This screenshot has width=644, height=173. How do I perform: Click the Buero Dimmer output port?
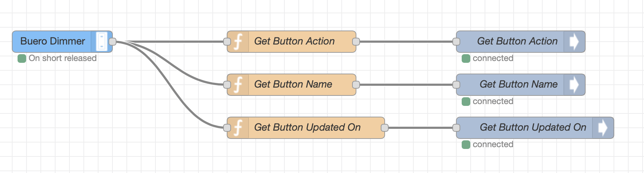coord(112,42)
